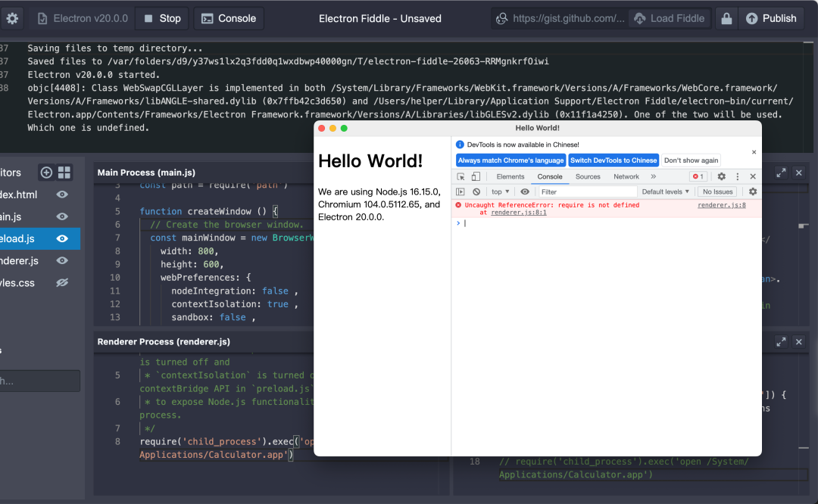The width and height of the screenshot is (818, 504).
Task: Click the No Issues button
Action: pos(717,191)
